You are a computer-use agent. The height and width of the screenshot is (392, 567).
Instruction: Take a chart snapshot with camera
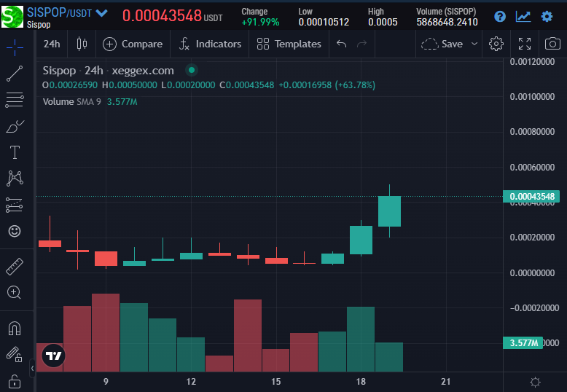[x=552, y=44]
